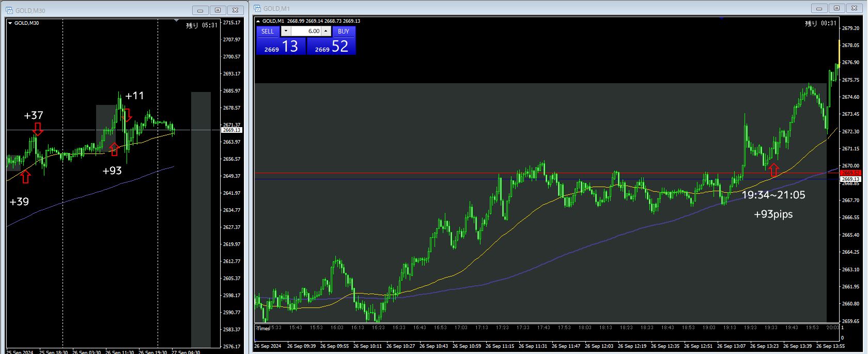This screenshot has height=354, width=868.
Task: Click the 6.00 volume input field
Action: (306, 31)
